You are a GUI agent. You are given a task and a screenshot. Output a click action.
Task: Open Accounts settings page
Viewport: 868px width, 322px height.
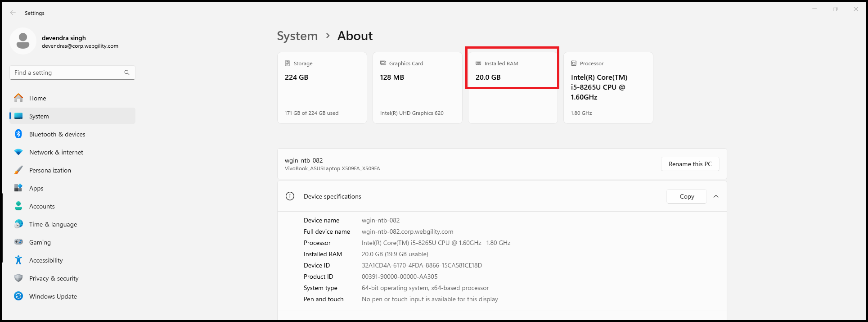(x=42, y=206)
